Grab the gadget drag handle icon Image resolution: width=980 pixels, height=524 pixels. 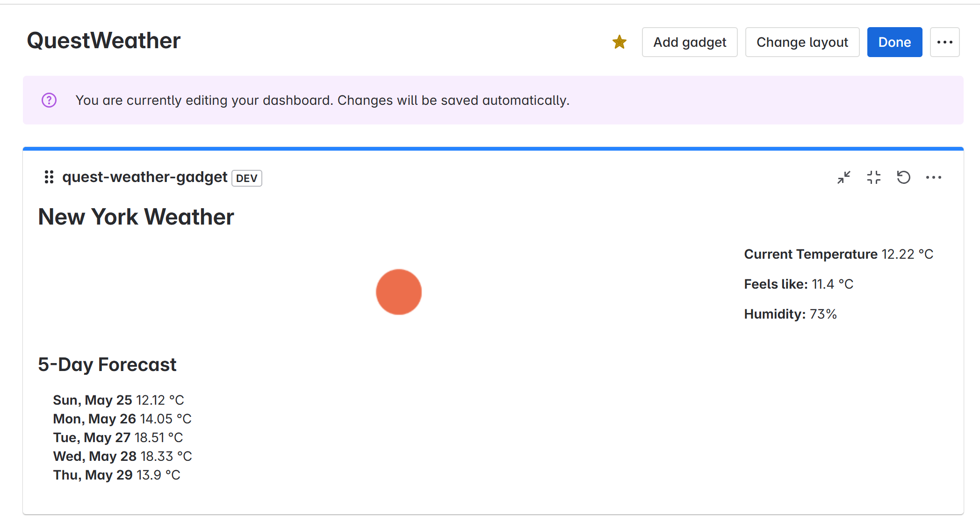(x=49, y=177)
